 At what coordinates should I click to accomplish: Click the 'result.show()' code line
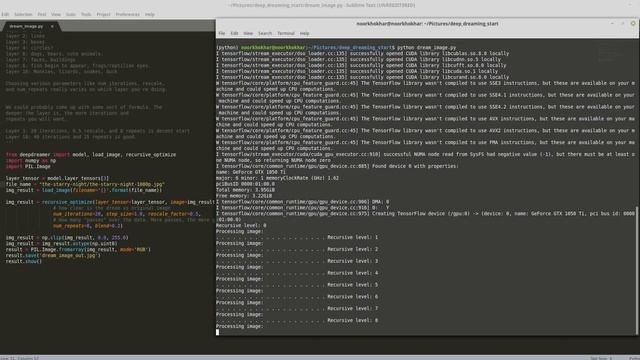24,261
